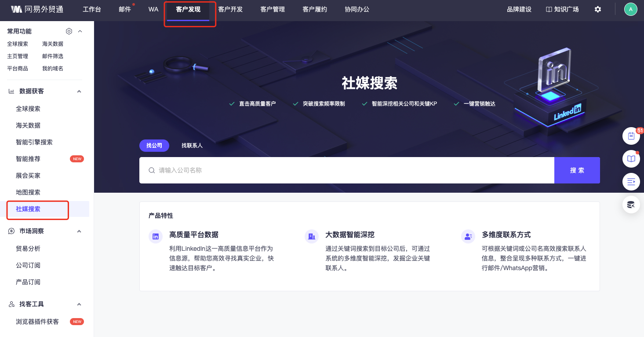Open the 协同办公 tab
This screenshot has height=337, width=644.
pyautogui.click(x=357, y=9)
